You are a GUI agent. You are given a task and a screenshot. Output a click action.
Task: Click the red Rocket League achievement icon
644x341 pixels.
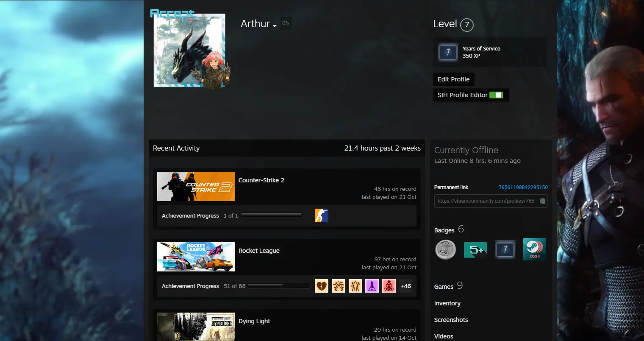389,286
